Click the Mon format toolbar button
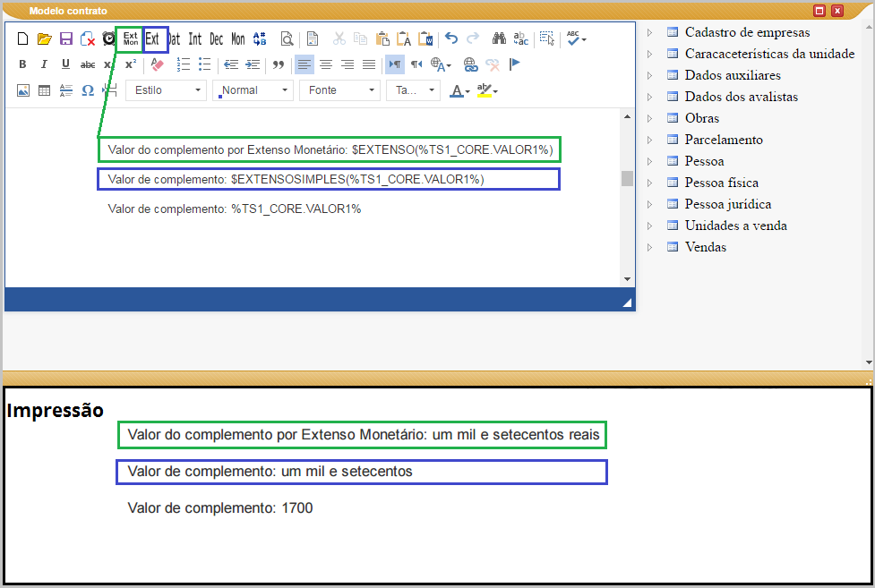This screenshot has width=875, height=588. click(x=238, y=39)
